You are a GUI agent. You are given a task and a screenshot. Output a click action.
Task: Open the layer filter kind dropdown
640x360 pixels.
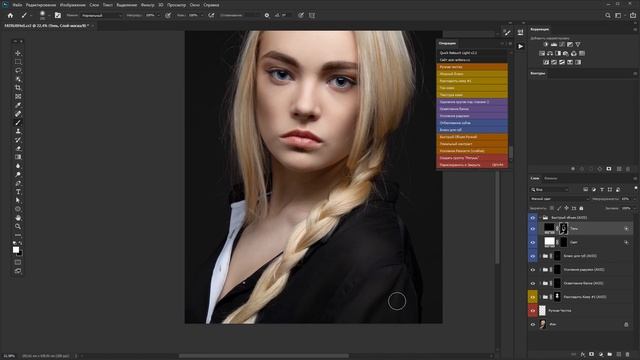pyautogui.click(x=550, y=190)
